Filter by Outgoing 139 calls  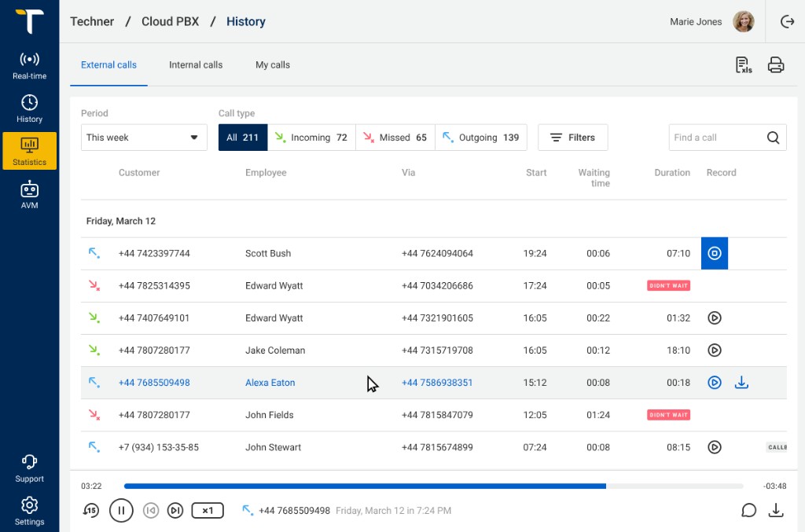pos(481,138)
